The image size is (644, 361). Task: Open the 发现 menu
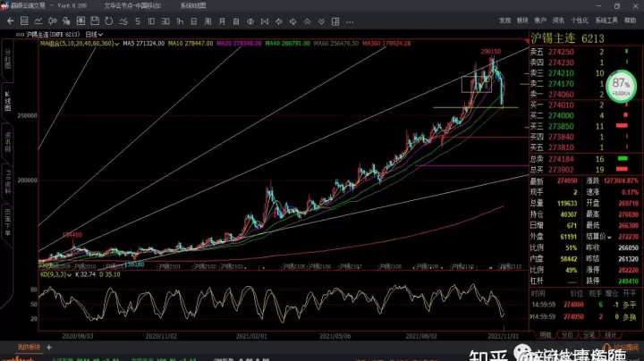pos(504,20)
